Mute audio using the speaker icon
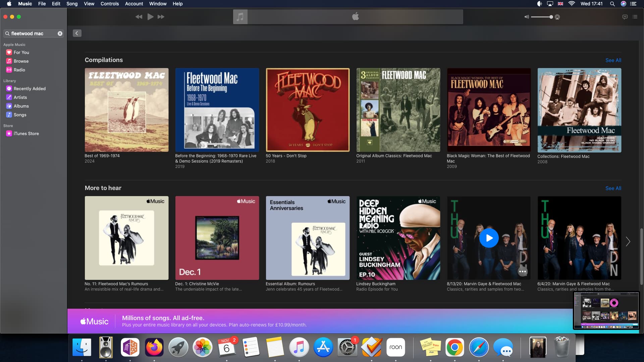This screenshot has width=644, height=362. (x=527, y=17)
